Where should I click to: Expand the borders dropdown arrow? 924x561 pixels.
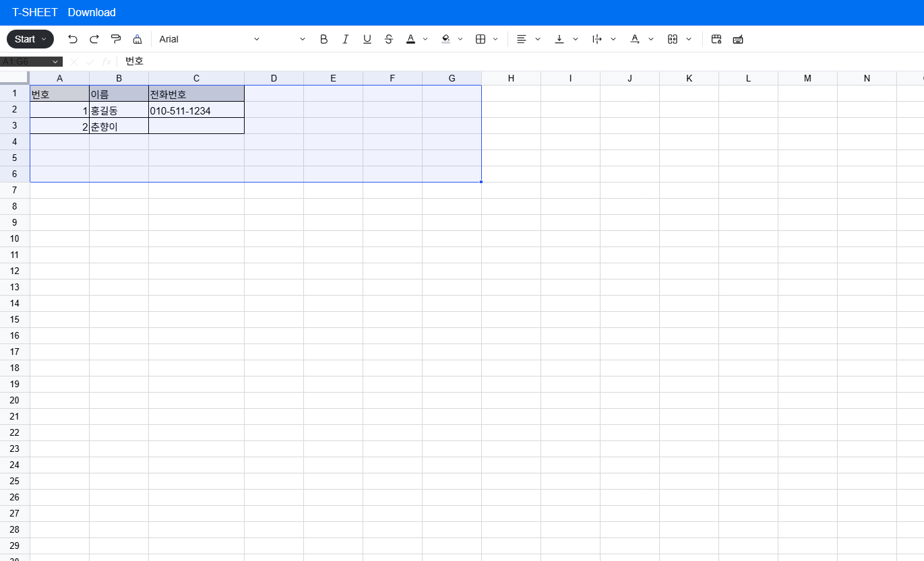(x=496, y=39)
